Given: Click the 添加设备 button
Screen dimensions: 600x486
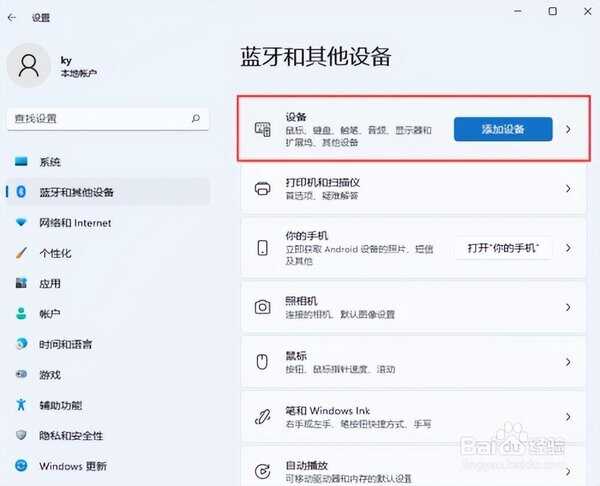Looking at the screenshot, I should click(503, 129).
